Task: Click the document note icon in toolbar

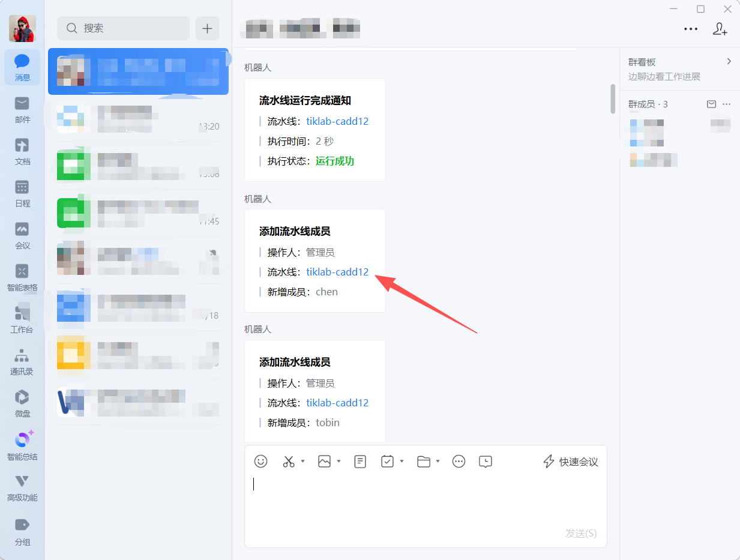Action: coord(360,461)
